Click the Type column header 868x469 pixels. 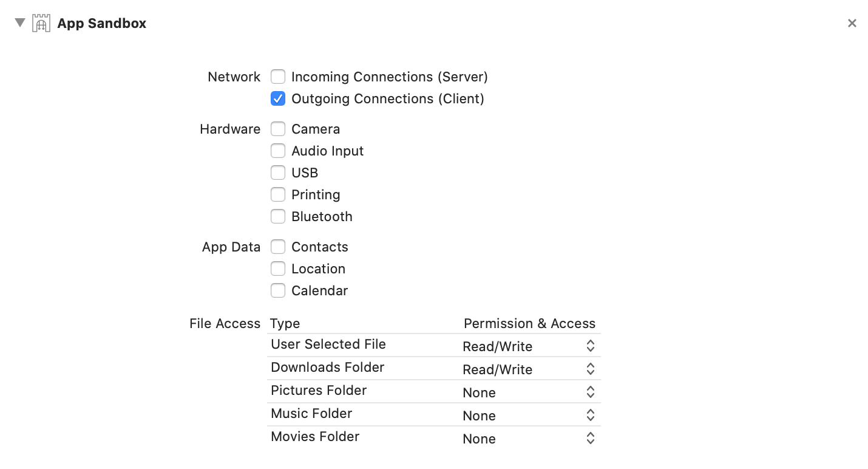tap(285, 323)
